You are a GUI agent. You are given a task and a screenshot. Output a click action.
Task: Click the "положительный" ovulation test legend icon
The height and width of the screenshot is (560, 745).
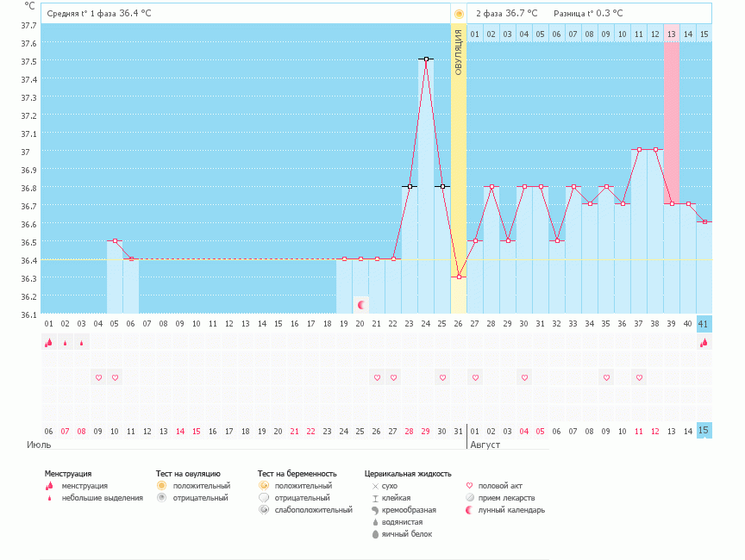click(x=161, y=486)
